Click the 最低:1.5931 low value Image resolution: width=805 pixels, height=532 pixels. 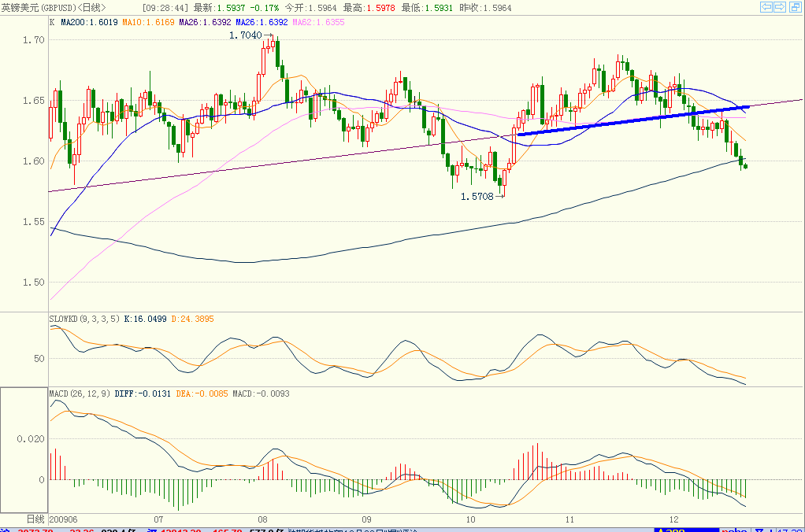pyautogui.click(x=427, y=8)
